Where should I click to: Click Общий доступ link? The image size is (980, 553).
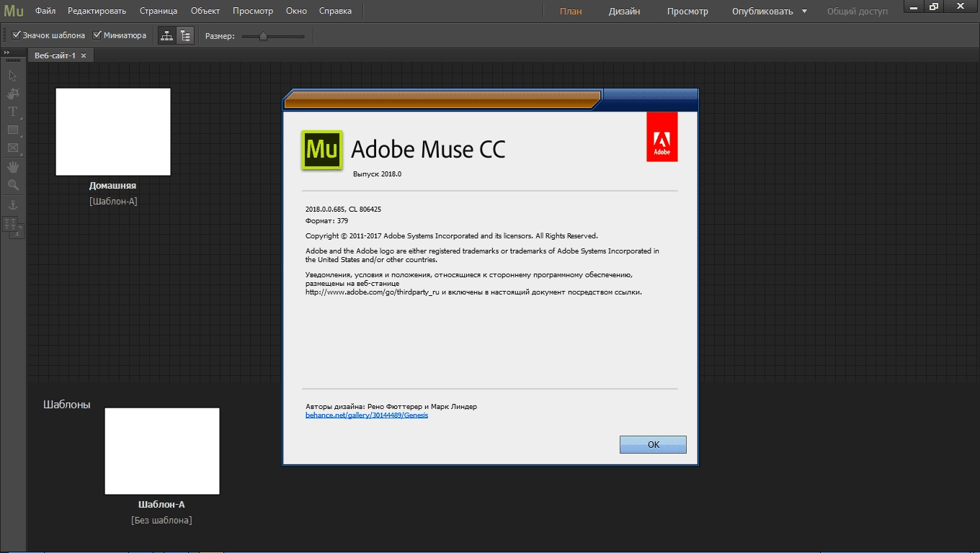(857, 11)
